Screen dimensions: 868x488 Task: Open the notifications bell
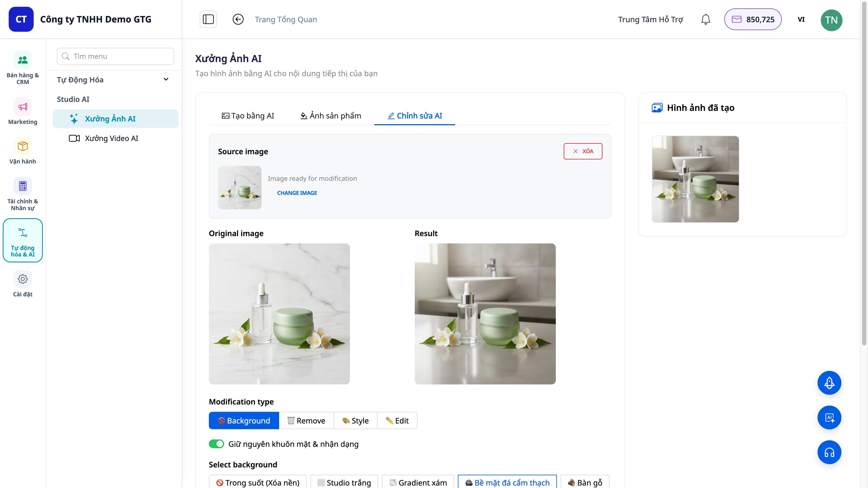(x=706, y=19)
